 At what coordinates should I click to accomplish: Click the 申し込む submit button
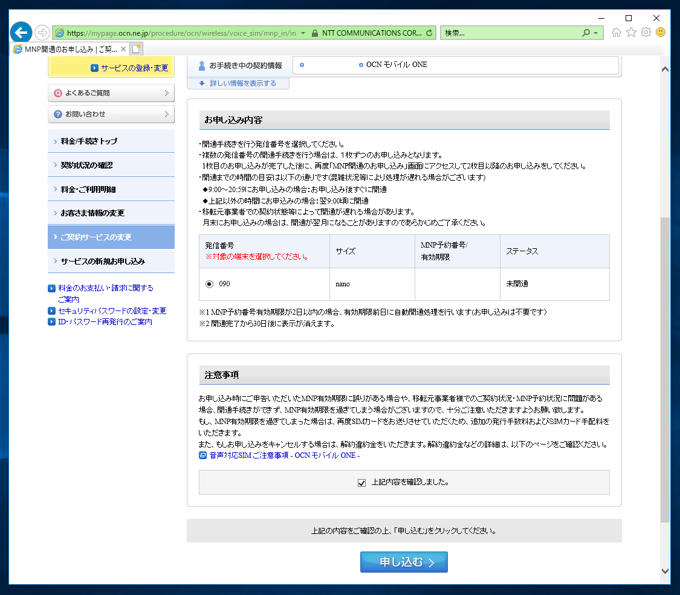404,562
